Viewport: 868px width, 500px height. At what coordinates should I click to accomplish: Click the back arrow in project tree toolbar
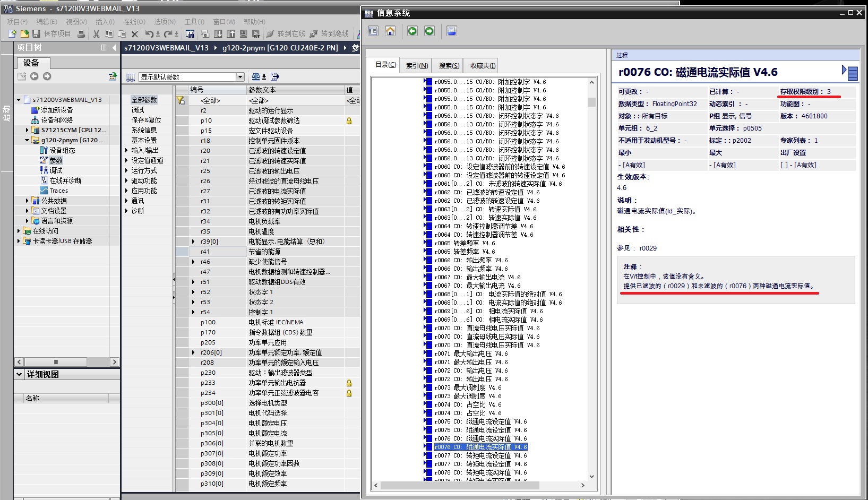click(x=35, y=76)
